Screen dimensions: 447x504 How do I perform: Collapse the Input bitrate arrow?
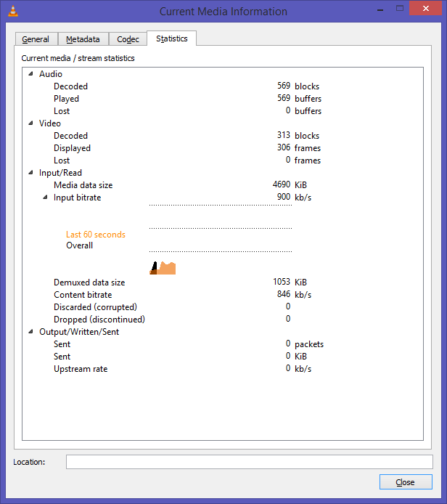pyautogui.click(x=45, y=198)
